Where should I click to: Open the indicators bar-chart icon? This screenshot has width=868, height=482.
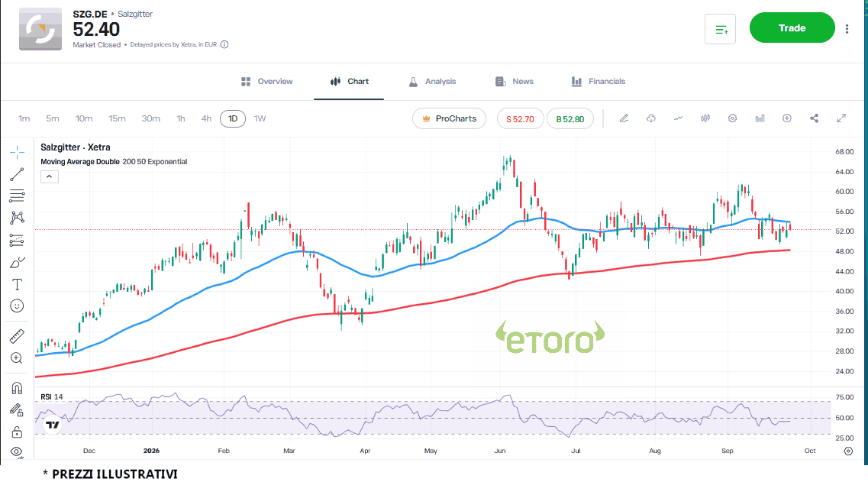click(760, 118)
